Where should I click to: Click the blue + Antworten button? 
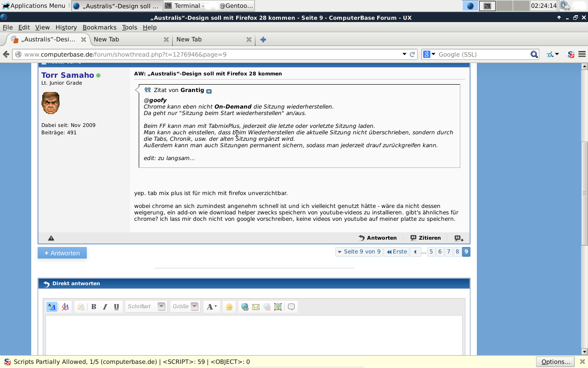[62, 253]
